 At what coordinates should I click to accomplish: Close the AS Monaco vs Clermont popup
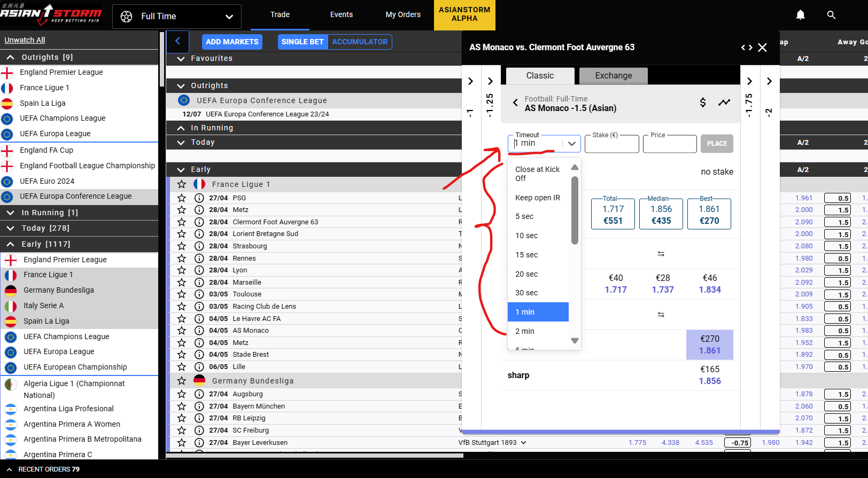(763, 48)
